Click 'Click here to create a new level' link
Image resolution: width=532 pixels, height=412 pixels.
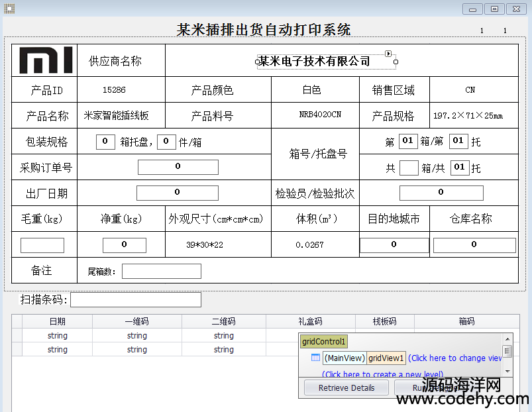(382, 374)
